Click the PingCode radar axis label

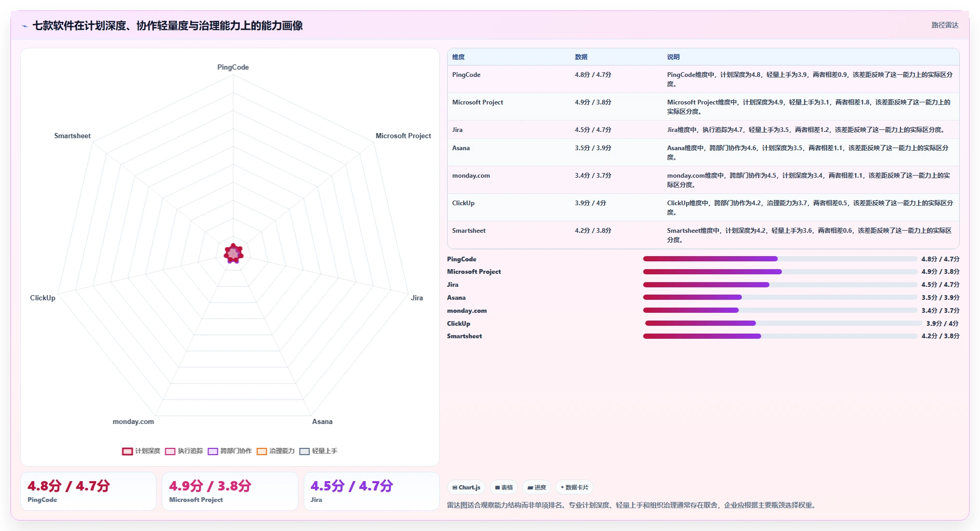point(233,68)
